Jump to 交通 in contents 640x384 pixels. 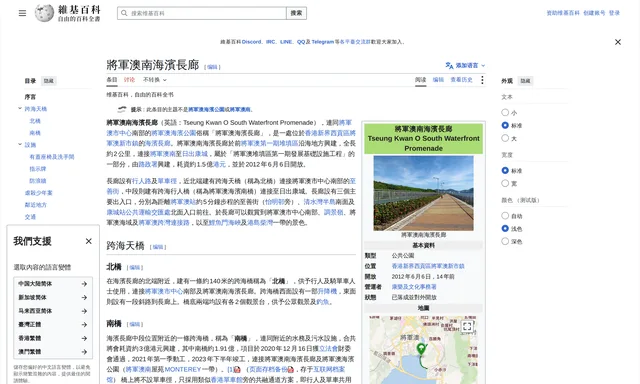point(30,217)
